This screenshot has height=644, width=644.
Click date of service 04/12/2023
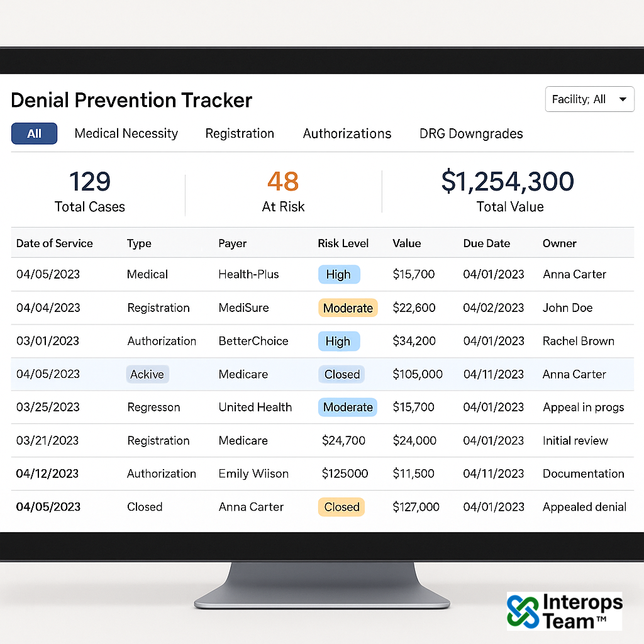click(x=47, y=474)
